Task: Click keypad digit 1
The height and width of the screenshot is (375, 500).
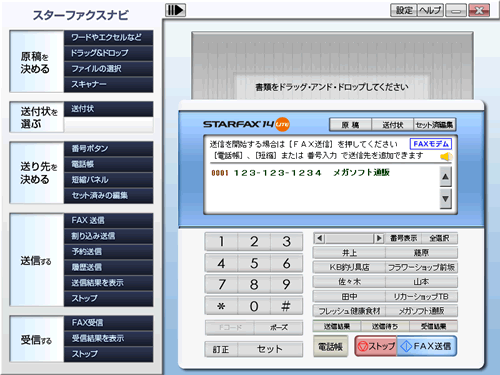Action: 221,242
